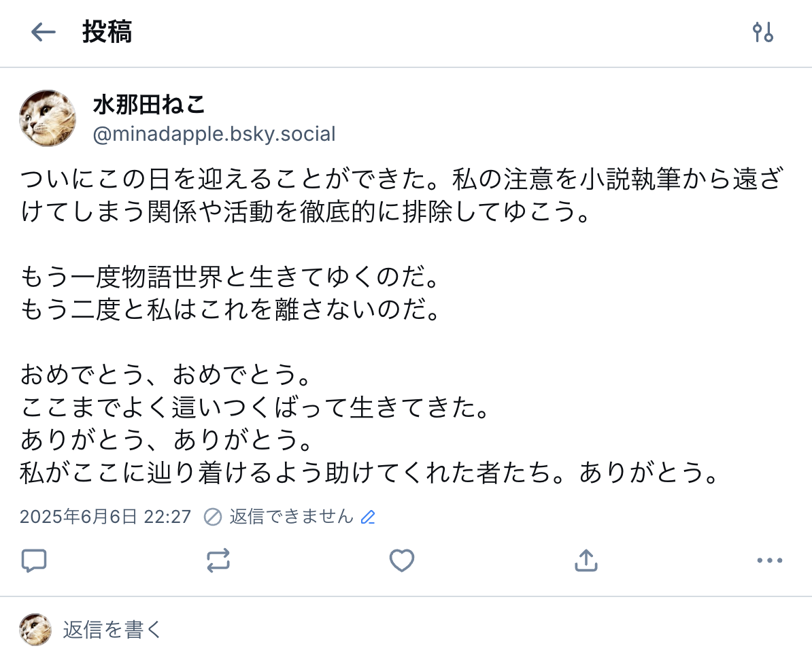Repost this post with the repost icon
The height and width of the screenshot is (661, 812).
[x=218, y=560]
